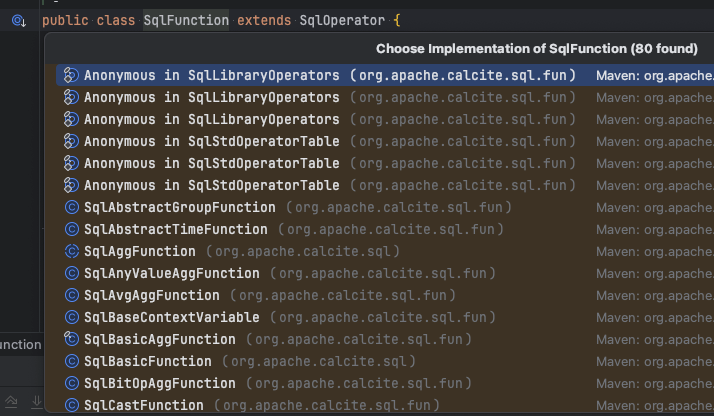Viewport: 714px width, 416px height.
Task: Click the class icon next to SqlAggFunction
Action: tap(71, 251)
